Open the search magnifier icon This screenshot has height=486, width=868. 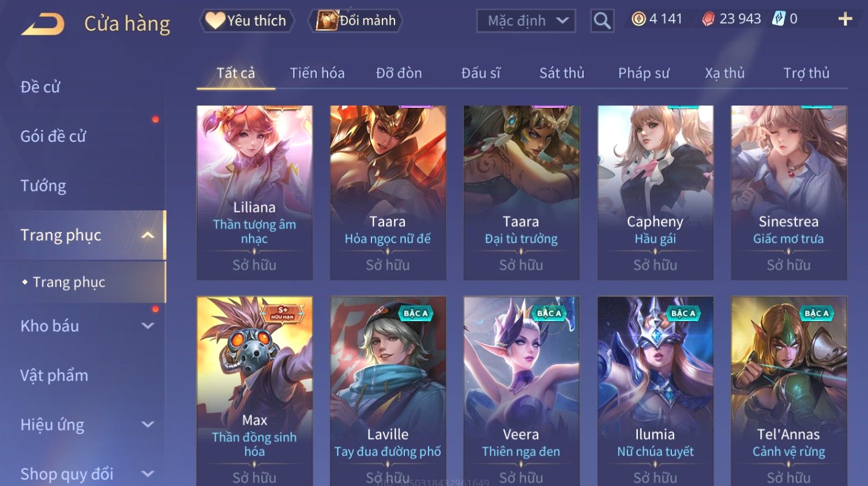tap(602, 21)
